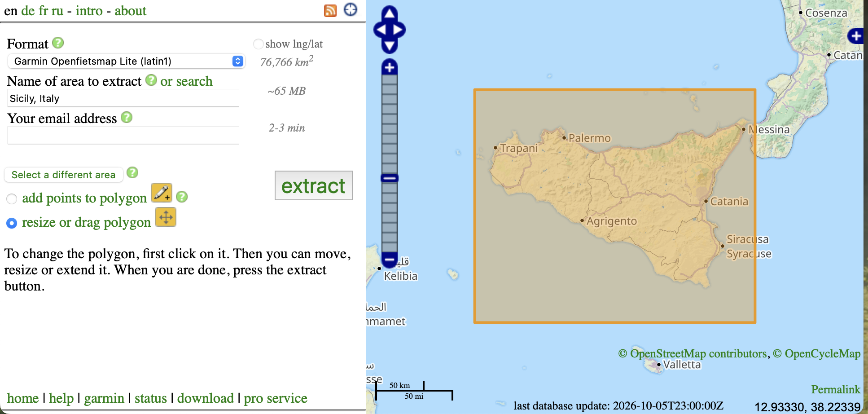Click the Palermo label on the map

(590, 138)
